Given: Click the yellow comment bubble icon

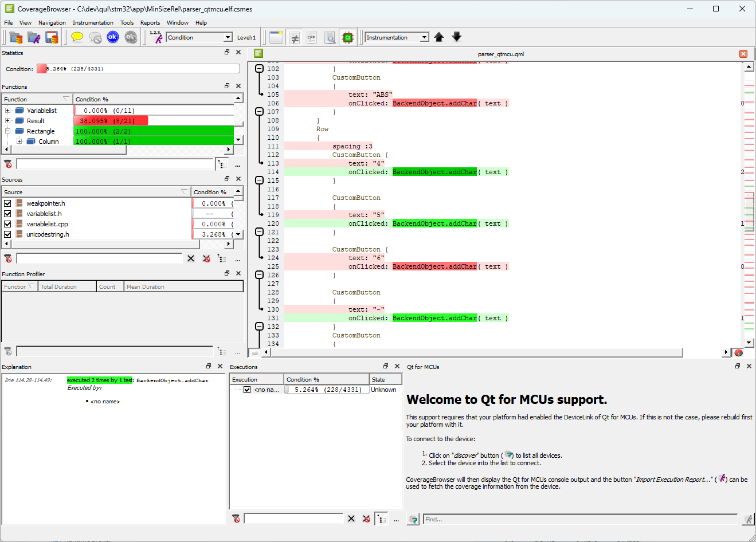Looking at the screenshot, I should click(x=77, y=37).
